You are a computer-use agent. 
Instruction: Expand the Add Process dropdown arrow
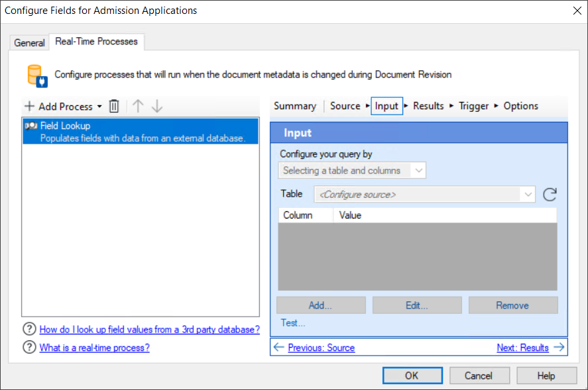(x=98, y=106)
